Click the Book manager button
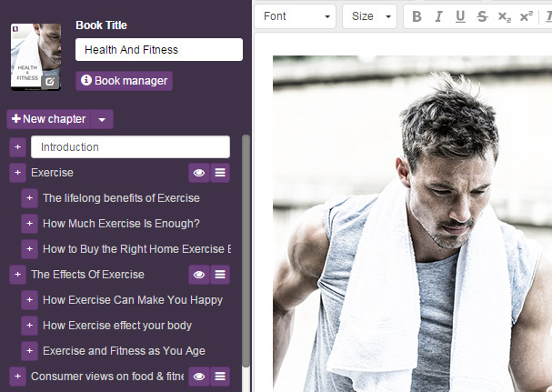The width and height of the screenshot is (552, 392). [124, 81]
